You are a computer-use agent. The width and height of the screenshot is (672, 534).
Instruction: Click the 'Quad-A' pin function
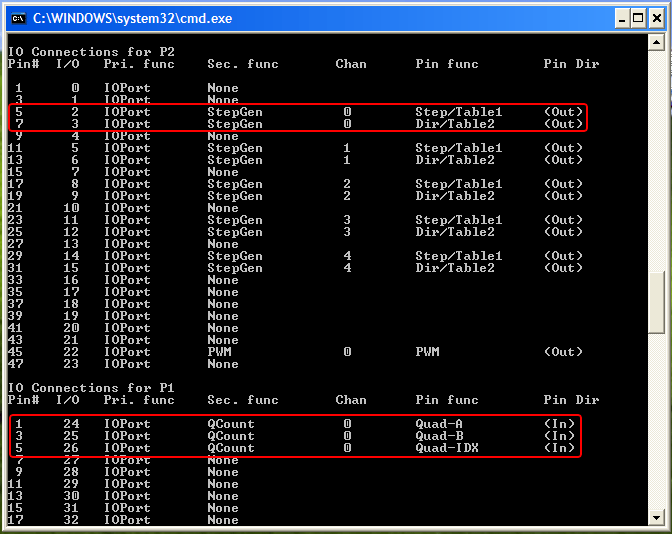click(439, 424)
